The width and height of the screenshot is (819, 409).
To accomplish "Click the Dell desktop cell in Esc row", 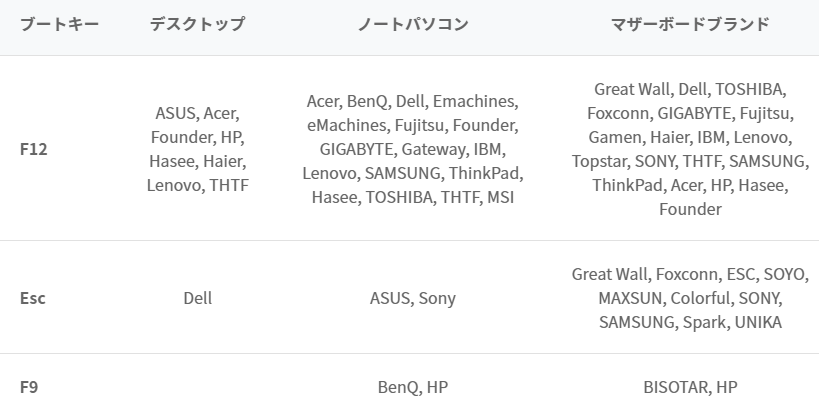I will (x=197, y=298).
